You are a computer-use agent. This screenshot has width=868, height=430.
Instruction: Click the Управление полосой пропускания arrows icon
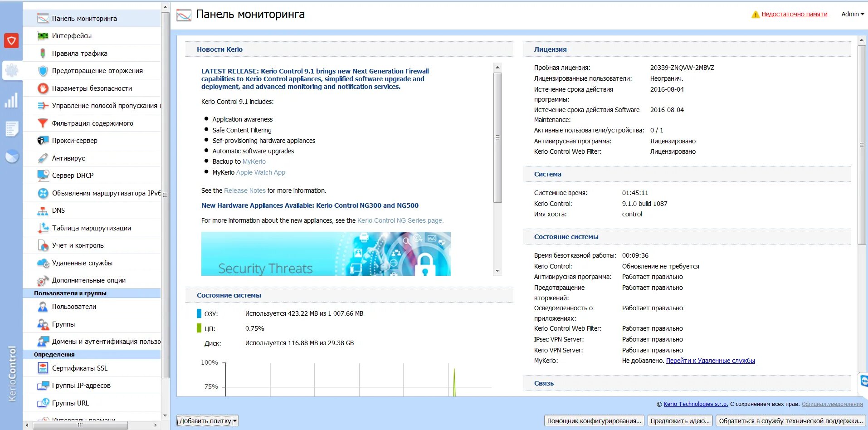(x=43, y=106)
